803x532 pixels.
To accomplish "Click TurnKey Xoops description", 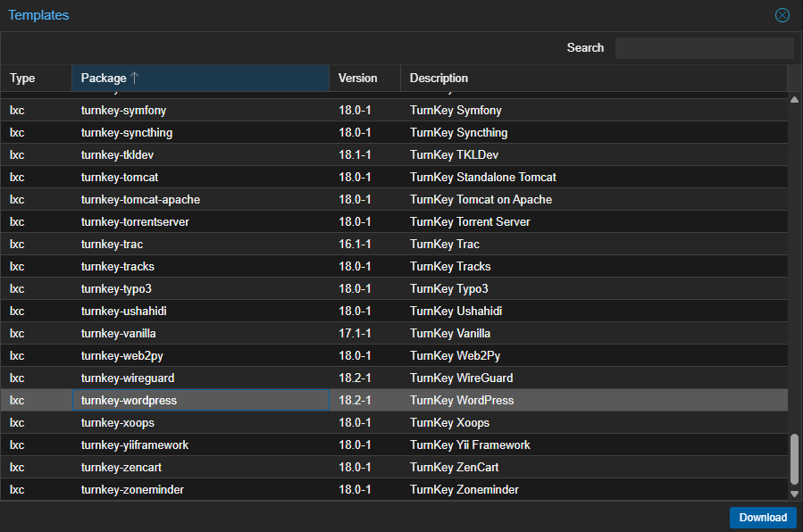I will tap(449, 423).
